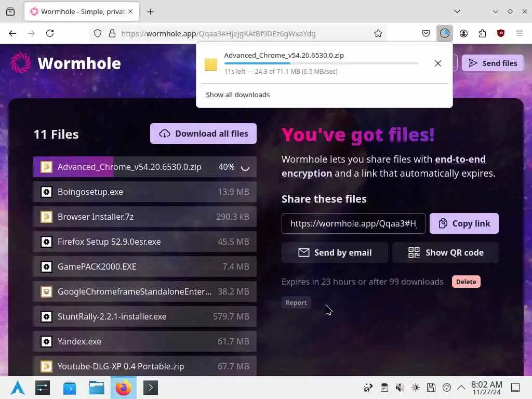The image size is (532, 399).
Task: Close the Wormhole tab
Action: [x=130, y=11]
